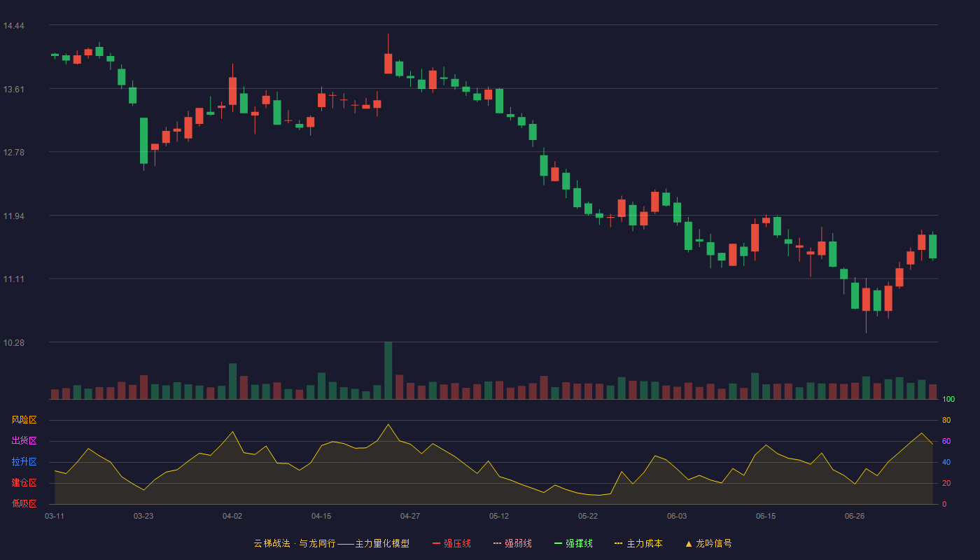
Task: Click the 04-15 date label
Action: tap(321, 516)
